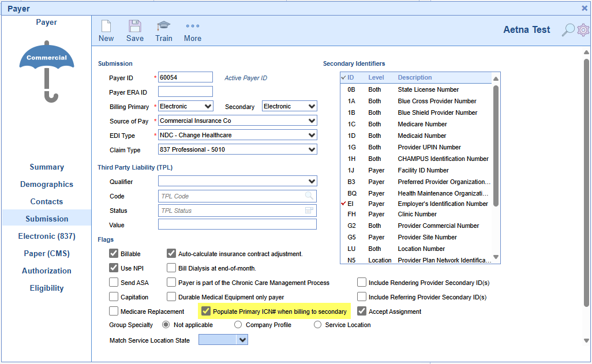This screenshot has height=364, width=592.
Task: Toggle Populate Primary ICN# when billing to secondary
Action: tap(205, 312)
